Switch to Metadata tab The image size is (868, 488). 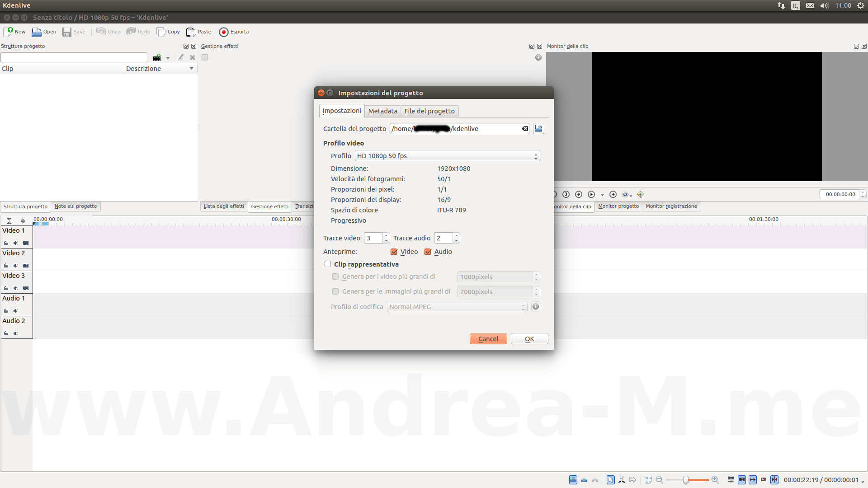click(382, 111)
